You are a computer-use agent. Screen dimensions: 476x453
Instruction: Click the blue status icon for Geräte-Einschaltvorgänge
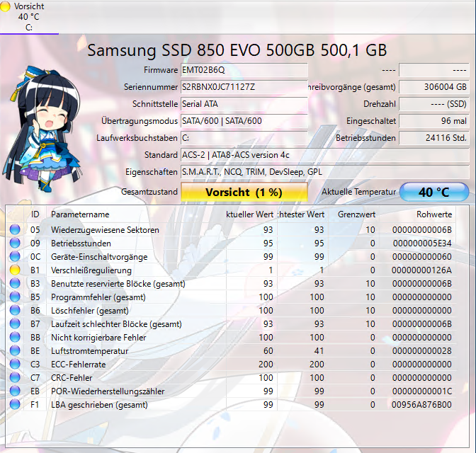click(15, 256)
